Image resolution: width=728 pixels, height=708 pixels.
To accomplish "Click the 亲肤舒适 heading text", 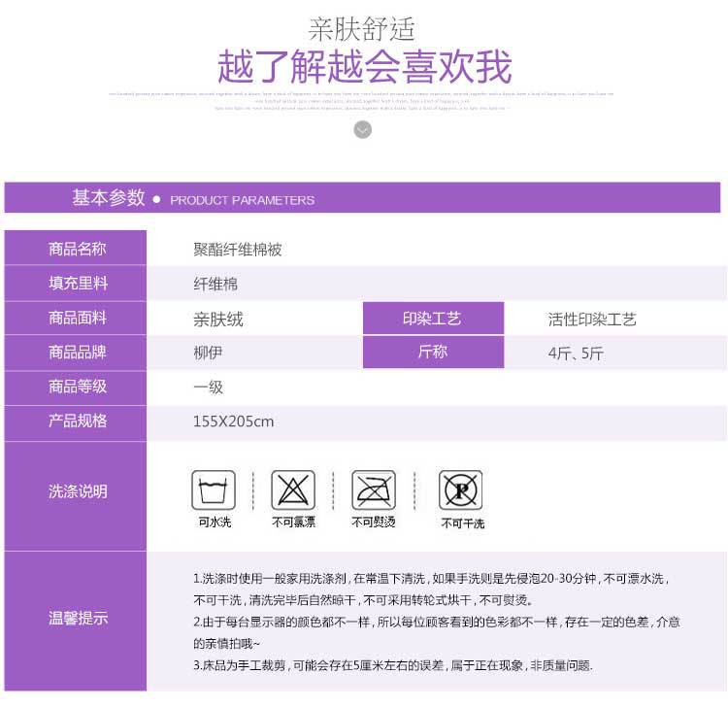I will (x=362, y=29).
